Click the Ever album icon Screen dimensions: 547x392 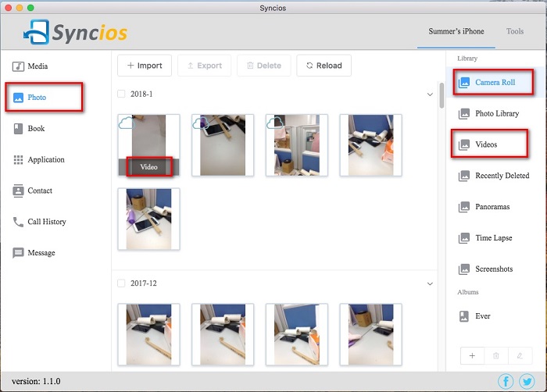coord(464,316)
